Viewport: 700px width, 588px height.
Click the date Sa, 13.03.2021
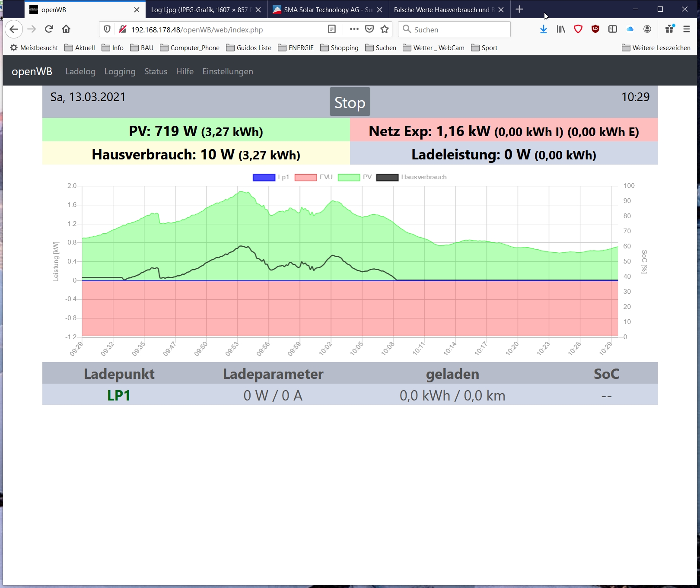[88, 97]
